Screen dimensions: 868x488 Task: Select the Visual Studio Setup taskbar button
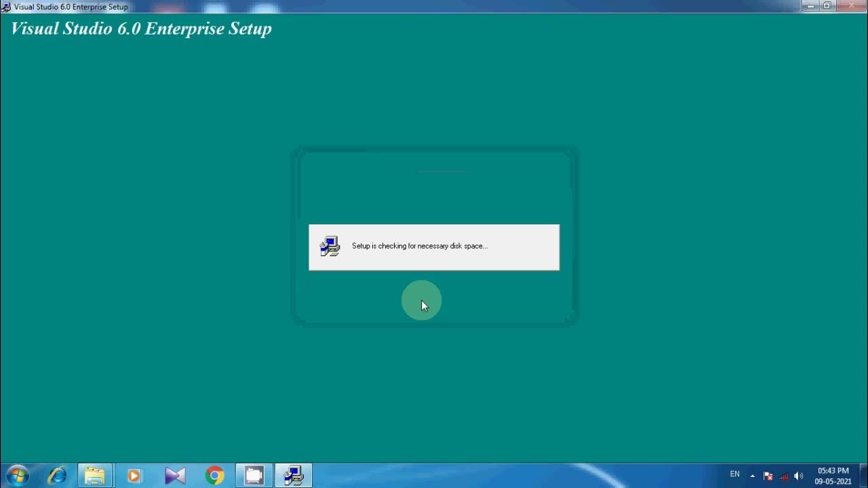click(294, 476)
